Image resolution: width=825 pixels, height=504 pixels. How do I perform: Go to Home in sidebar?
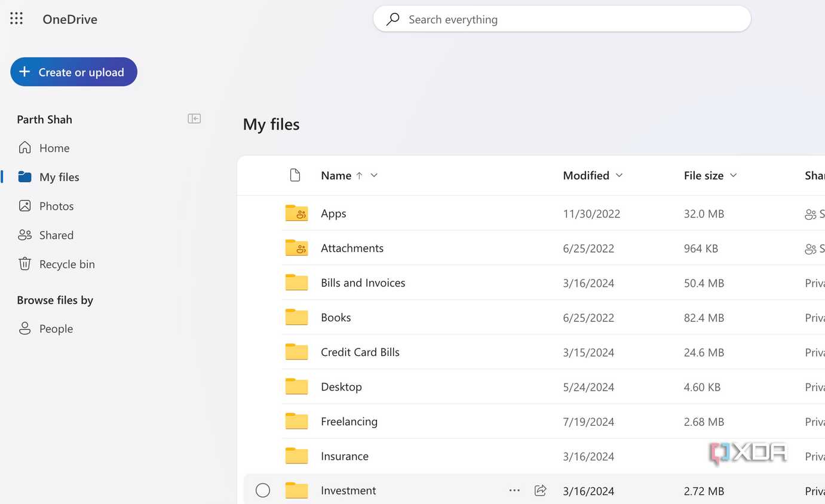tap(44, 147)
